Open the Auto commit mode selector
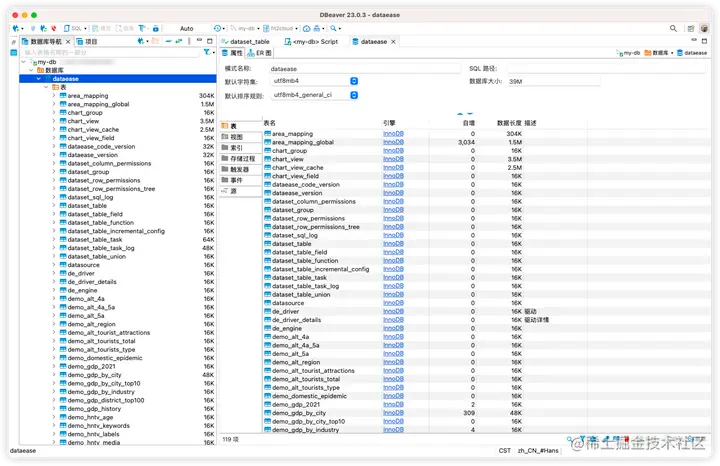720x466 pixels. [187, 28]
